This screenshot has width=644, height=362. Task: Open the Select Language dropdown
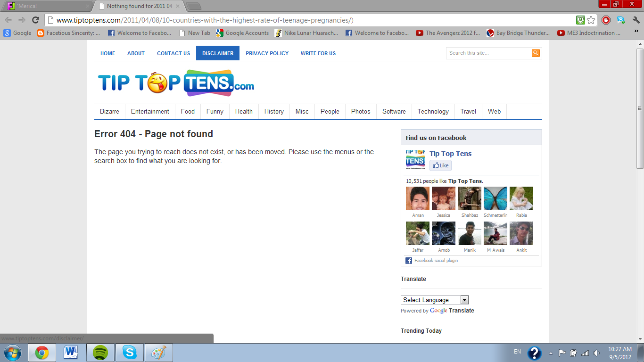tap(435, 300)
